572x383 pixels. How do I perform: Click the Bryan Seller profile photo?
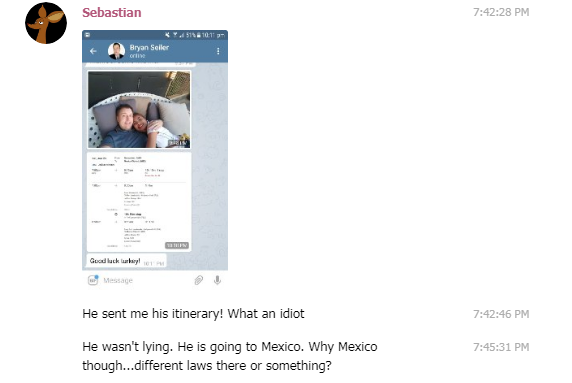(116, 51)
